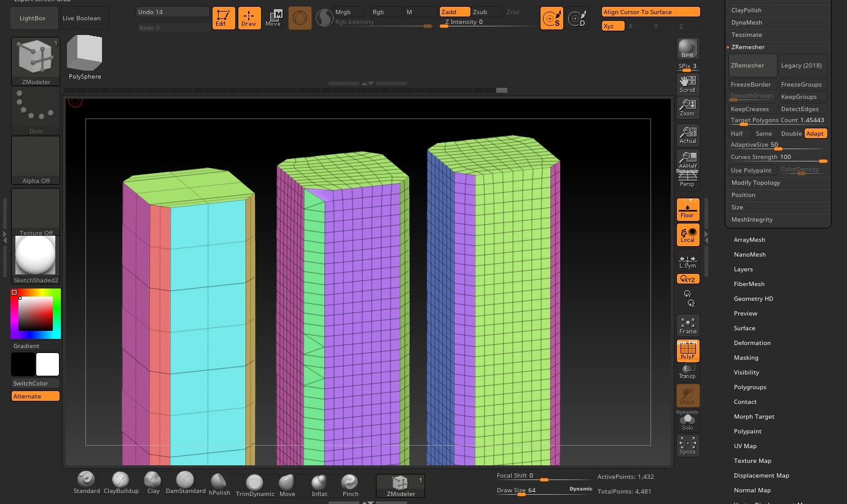Screen dimensions: 847x504
Task: Select the Inflat brush
Action: (319, 484)
